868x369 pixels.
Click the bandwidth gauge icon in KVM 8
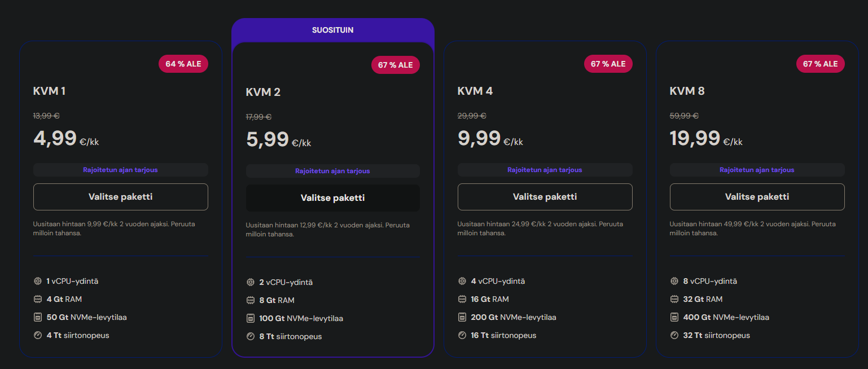coord(674,335)
